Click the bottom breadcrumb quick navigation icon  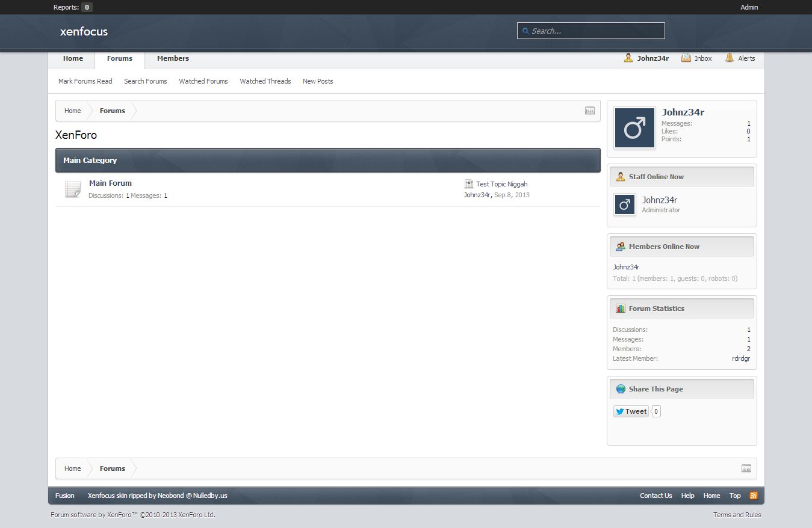(746, 468)
